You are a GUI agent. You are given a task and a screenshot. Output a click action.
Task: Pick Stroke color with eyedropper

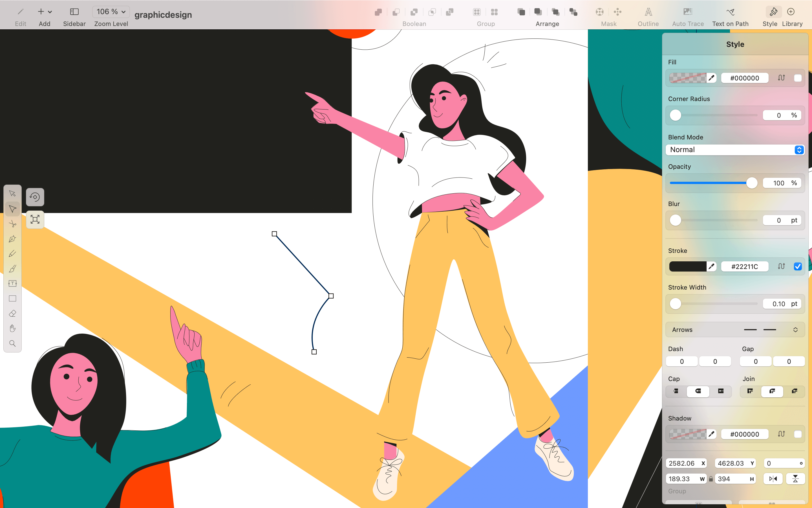(x=711, y=266)
